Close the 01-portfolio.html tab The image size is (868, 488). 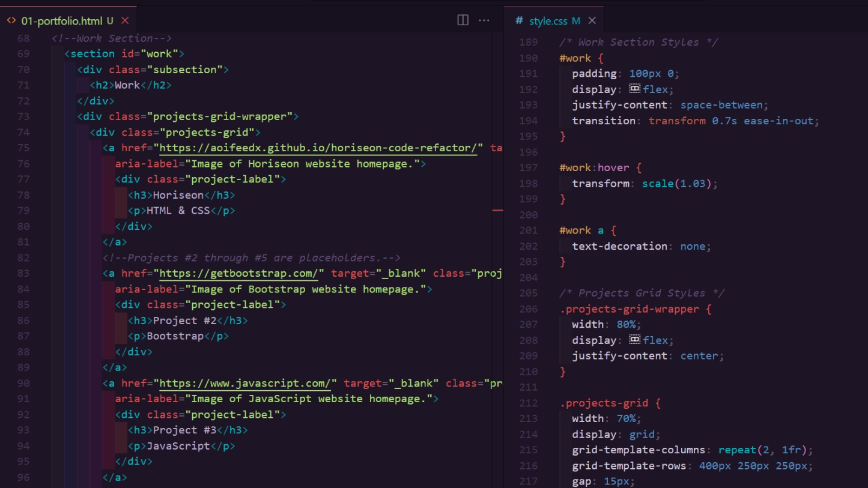tap(125, 20)
